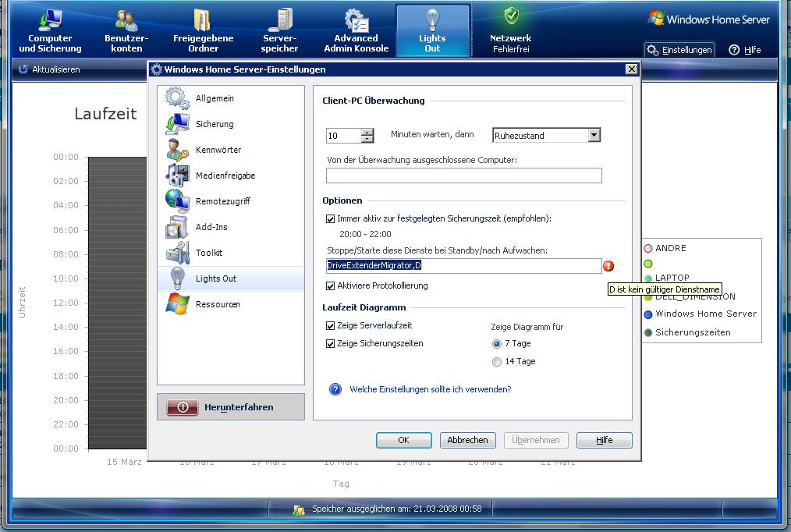The width and height of the screenshot is (791, 532).
Task: Click status bar storage balance icon
Action: pyautogui.click(x=298, y=510)
